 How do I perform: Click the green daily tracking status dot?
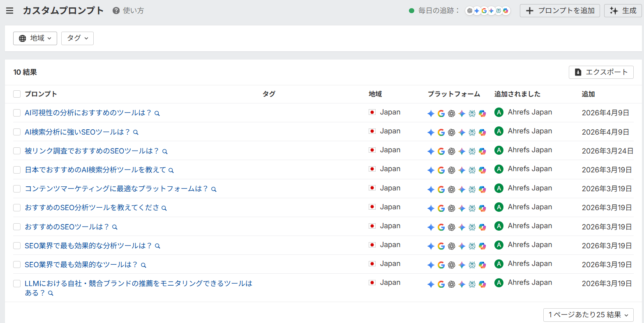411,11
